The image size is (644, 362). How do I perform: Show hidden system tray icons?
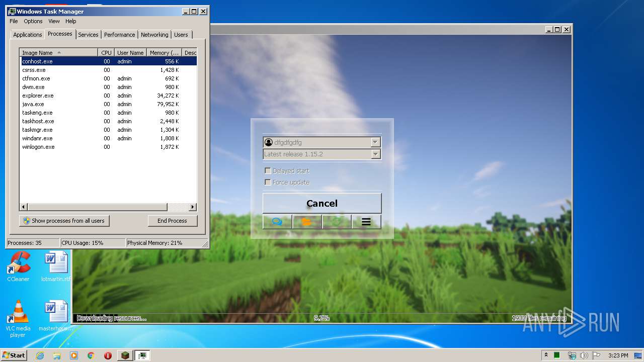click(x=546, y=355)
